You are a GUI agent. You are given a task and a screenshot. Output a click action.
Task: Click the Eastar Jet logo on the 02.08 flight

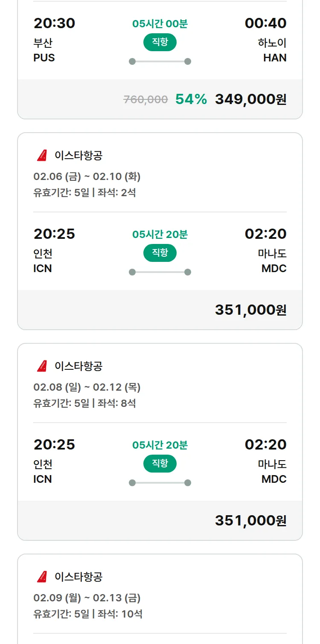coord(42,366)
